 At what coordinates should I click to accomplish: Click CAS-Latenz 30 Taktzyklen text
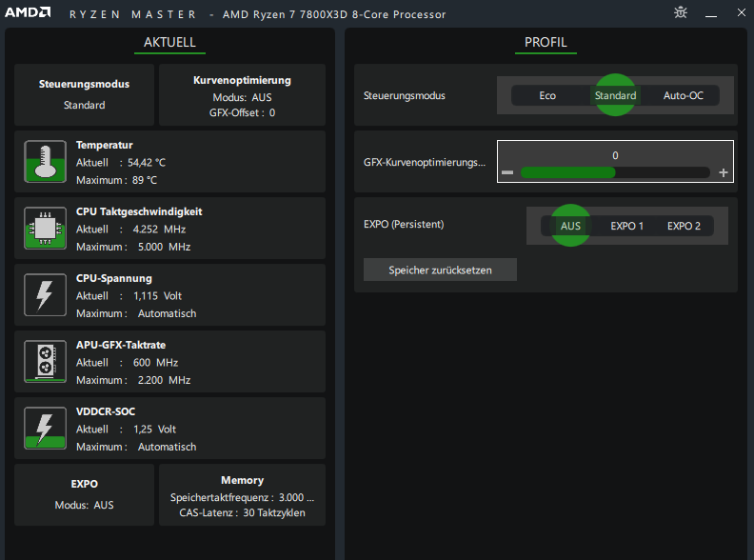[242, 512]
